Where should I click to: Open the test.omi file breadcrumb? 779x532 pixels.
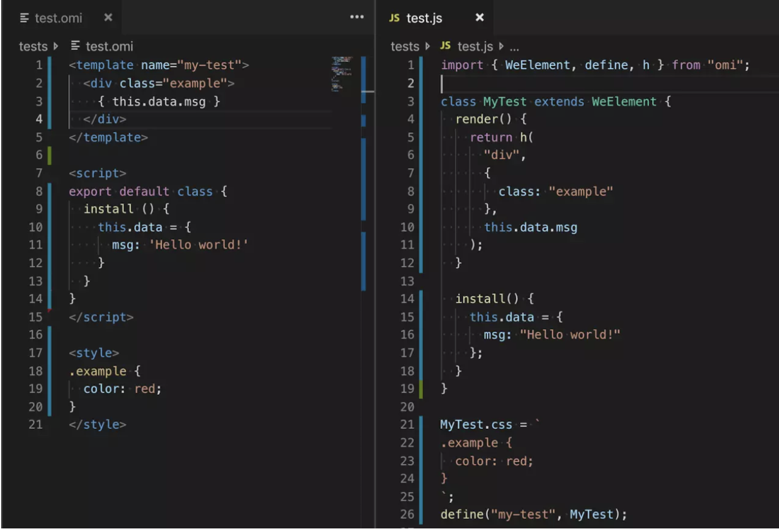(110, 46)
